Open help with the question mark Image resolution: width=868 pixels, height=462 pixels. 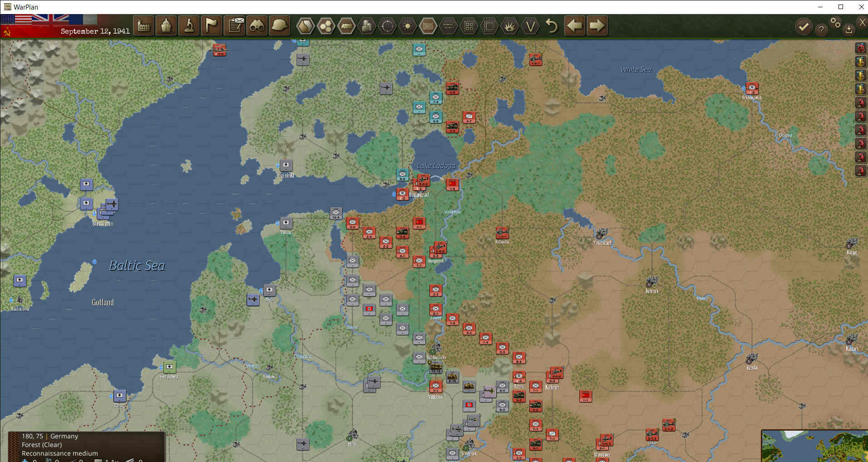(x=821, y=30)
